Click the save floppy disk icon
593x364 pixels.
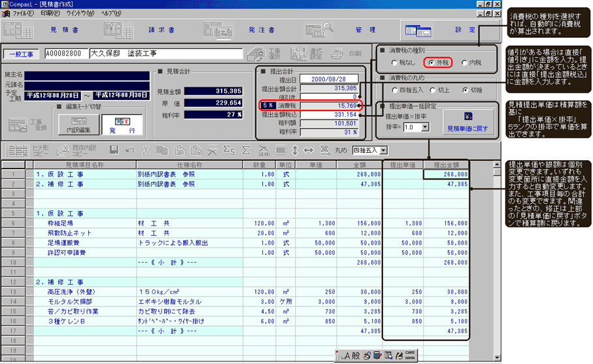(114, 150)
